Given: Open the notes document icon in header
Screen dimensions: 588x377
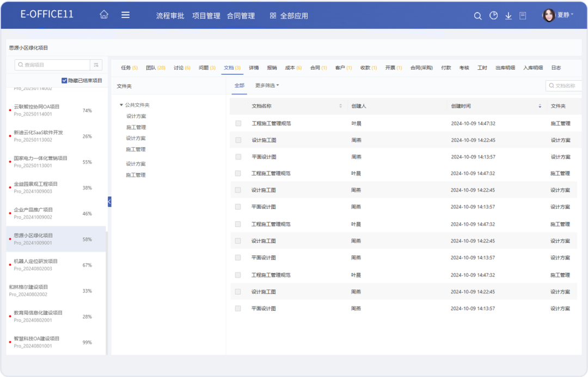Looking at the screenshot, I should [523, 16].
